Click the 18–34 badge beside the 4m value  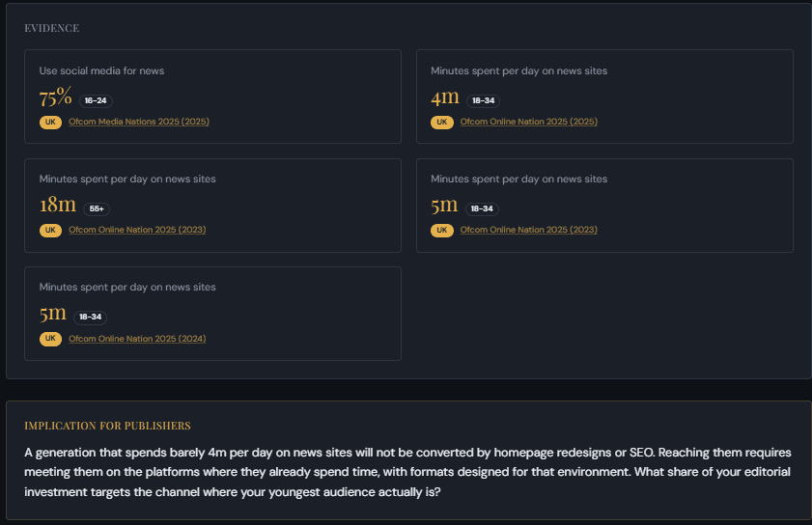pos(482,100)
